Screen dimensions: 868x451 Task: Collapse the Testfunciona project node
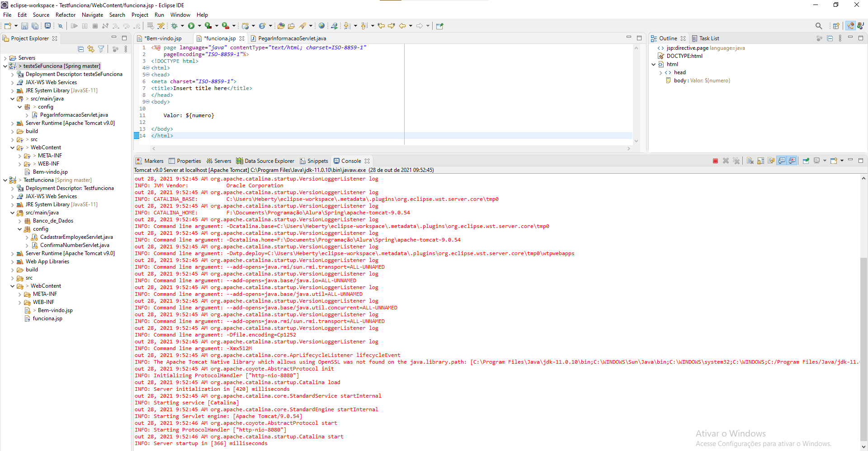coord(5,180)
